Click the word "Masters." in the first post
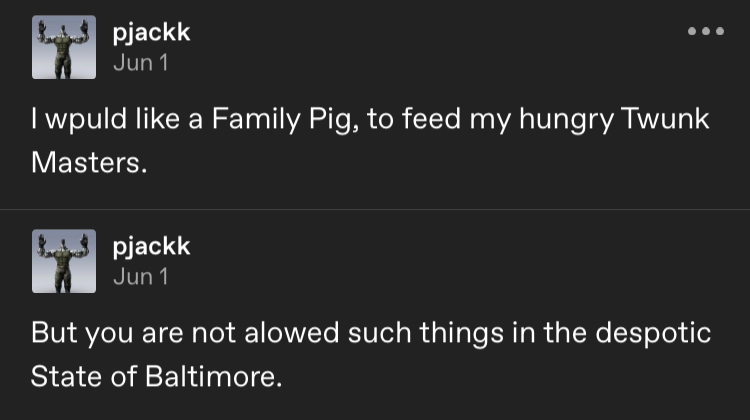 [89, 160]
